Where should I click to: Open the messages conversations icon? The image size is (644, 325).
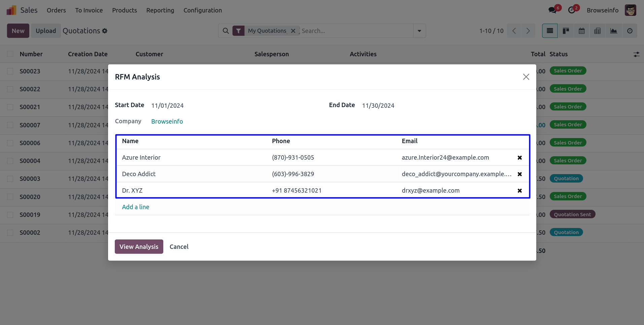552,10
